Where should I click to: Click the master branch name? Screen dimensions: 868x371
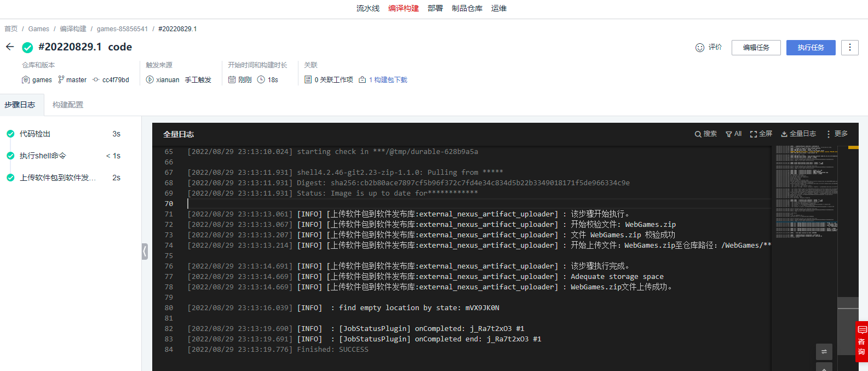(76, 79)
